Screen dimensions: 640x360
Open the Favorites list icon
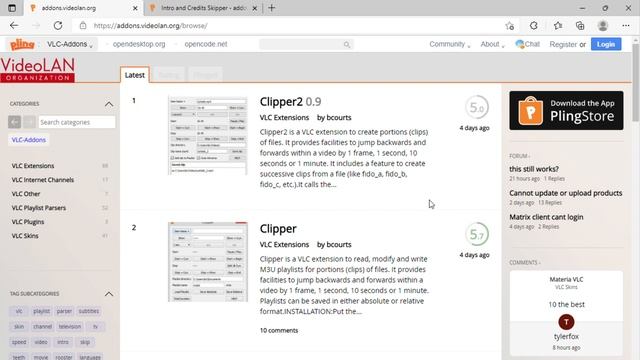click(x=558, y=26)
